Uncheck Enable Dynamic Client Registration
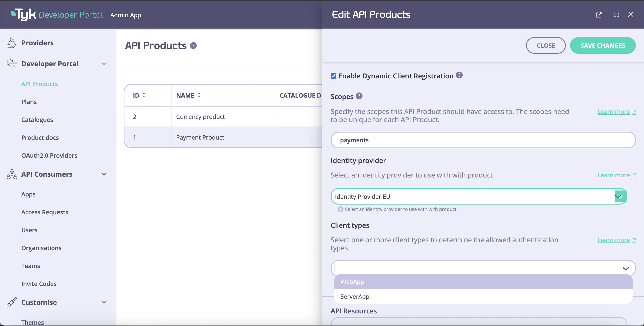644x326 pixels. tap(333, 76)
